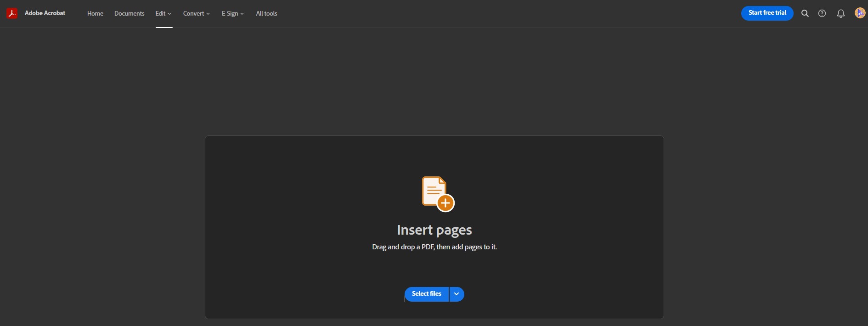Open All tools in navigation
This screenshot has width=868, height=326.
[266, 13]
